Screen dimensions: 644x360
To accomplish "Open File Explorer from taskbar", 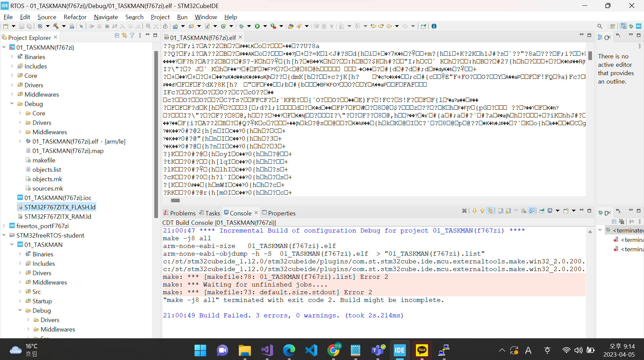I will [245, 350].
